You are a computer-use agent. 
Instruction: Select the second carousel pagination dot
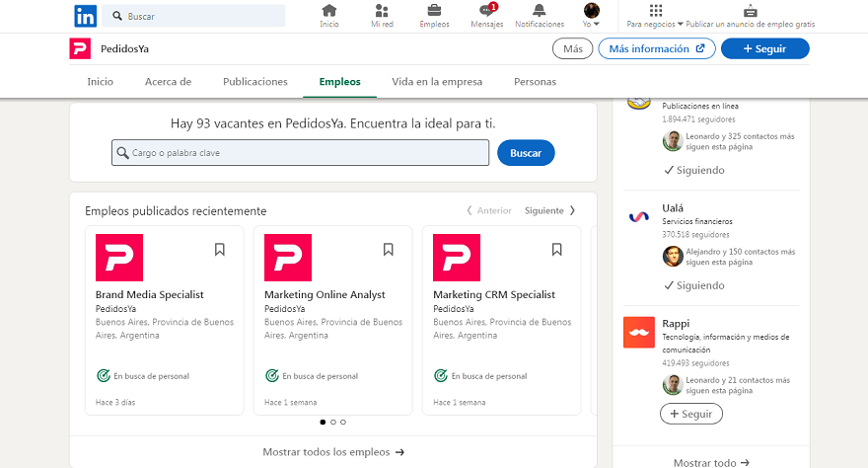point(333,422)
